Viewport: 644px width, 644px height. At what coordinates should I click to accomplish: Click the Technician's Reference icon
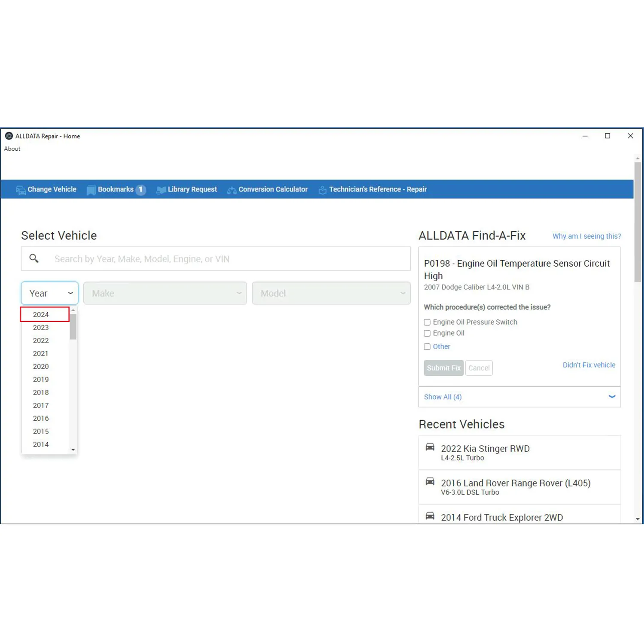point(322,190)
